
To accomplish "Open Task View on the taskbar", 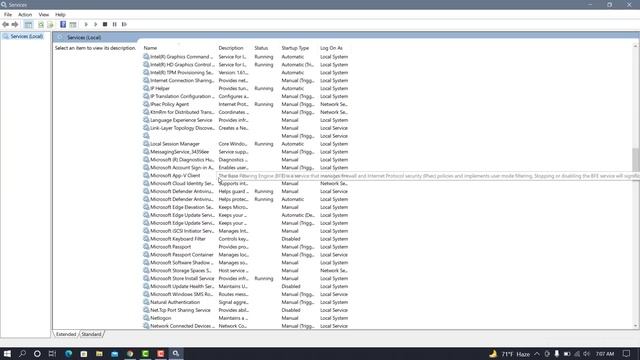I will [52, 353].
